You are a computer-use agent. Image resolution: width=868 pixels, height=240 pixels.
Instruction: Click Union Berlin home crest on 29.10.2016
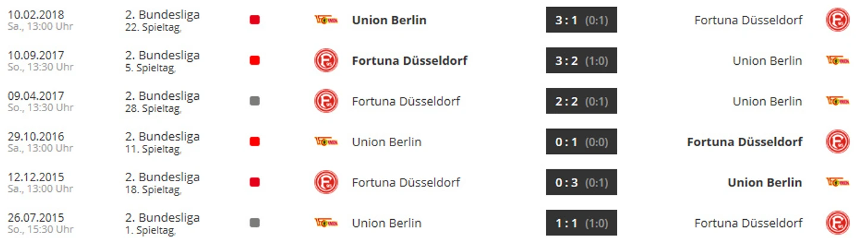[x=326, y=141]
